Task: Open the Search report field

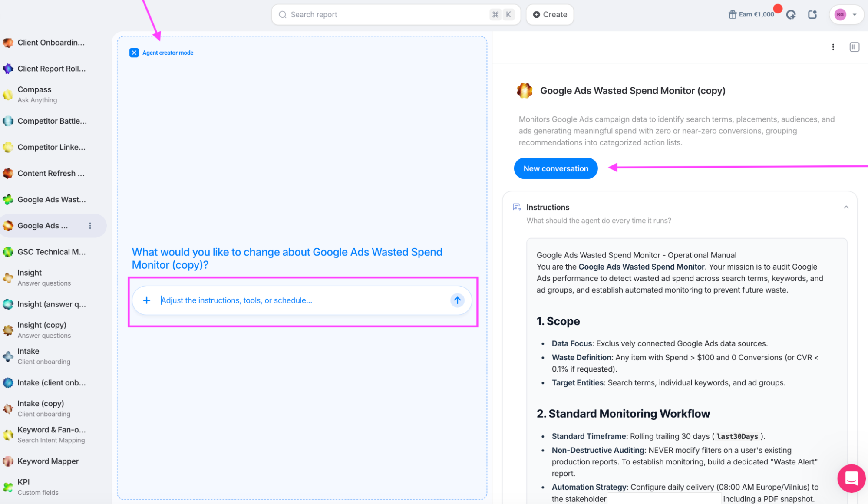Action: pos(396,15)
